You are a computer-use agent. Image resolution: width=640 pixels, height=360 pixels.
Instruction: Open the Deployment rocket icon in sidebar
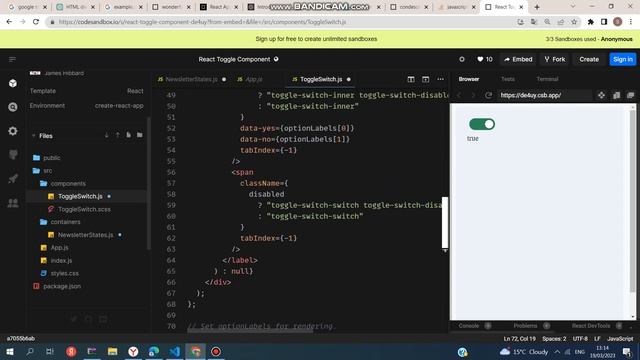tap(13, 178)
